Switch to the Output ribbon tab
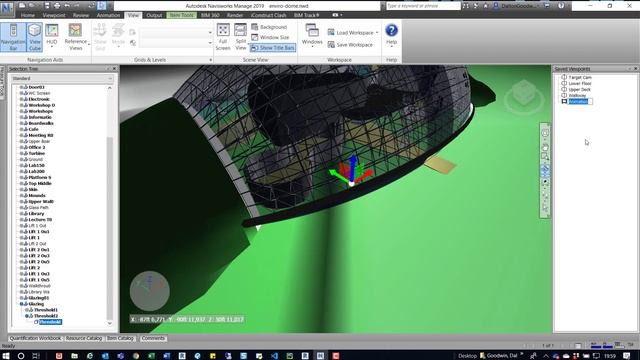This screenshot has height=360, width=640. point(154,15)
